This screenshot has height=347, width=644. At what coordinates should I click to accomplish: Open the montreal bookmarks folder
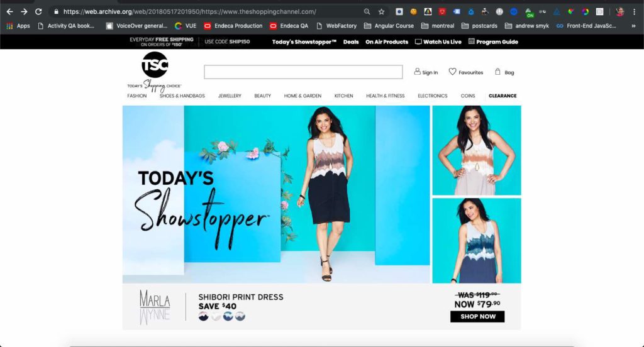(x=438, y=26)
